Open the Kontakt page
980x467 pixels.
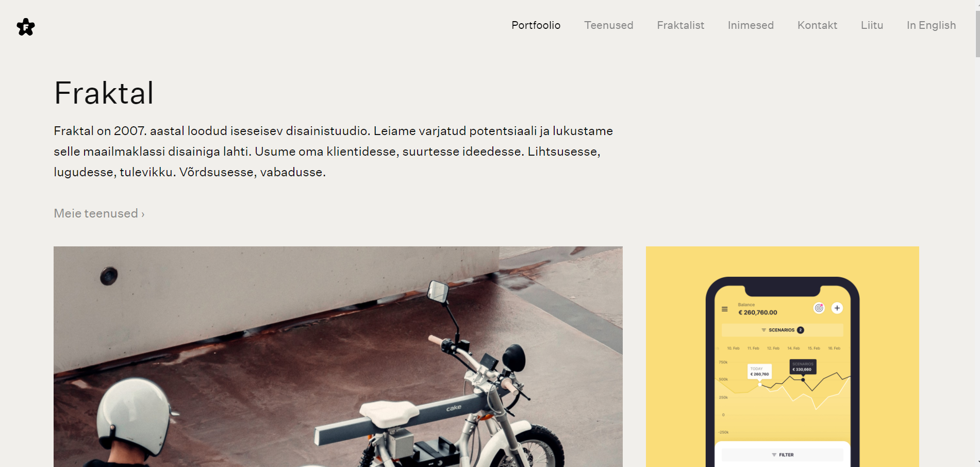click(x=817, y=25)
